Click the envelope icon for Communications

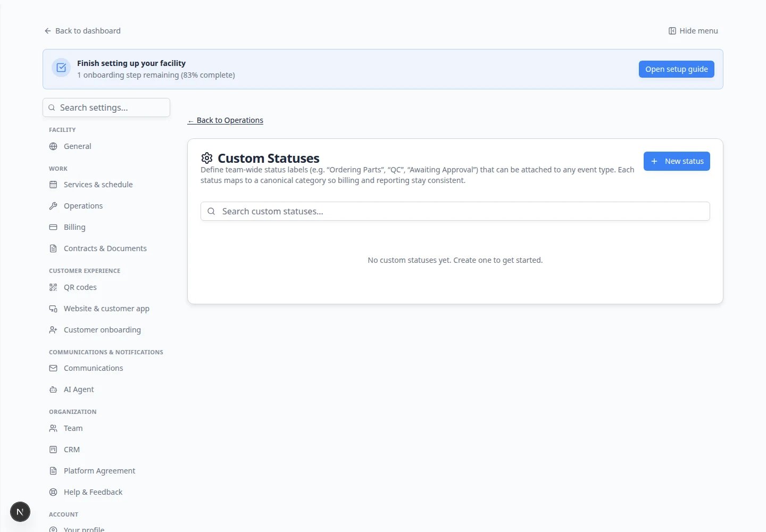[53, 368]
